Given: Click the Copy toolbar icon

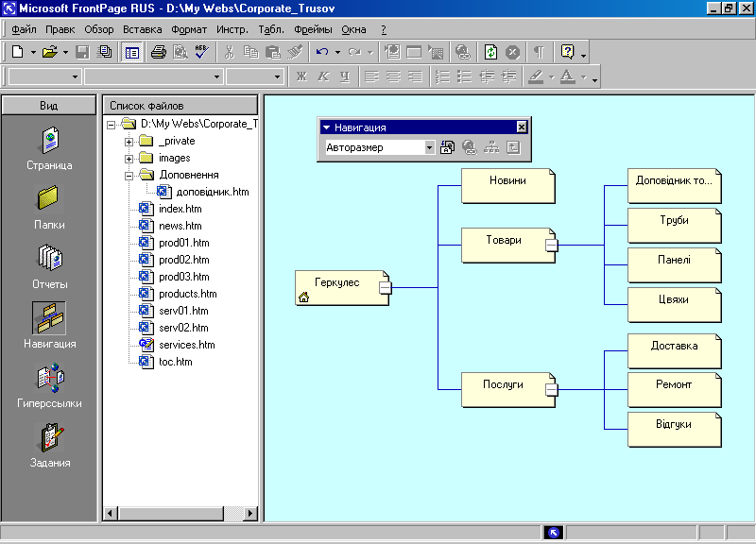Looking at the screenshot, I should click(x=251, y=52).
